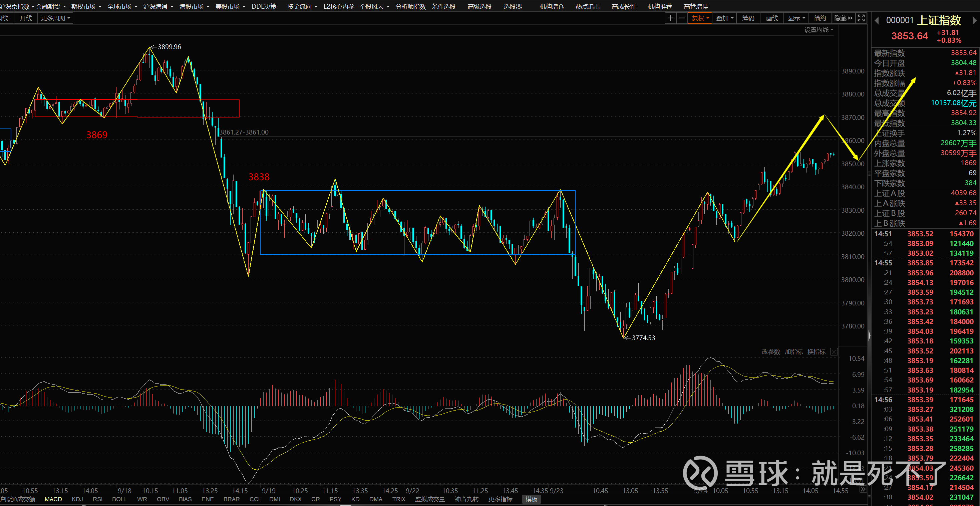This screenshot has height=506, width=980.
Task: Go to next stock arrow
Action: coord(975,21)
